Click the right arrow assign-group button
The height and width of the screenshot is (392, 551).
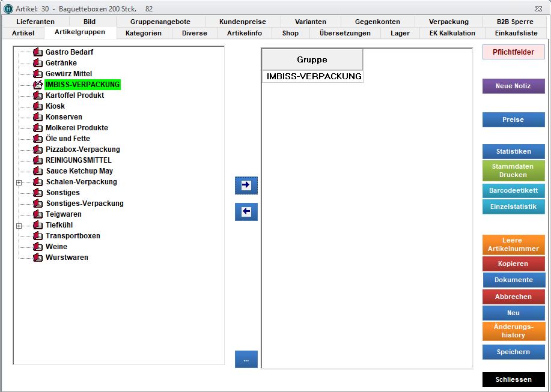point(246,185)
